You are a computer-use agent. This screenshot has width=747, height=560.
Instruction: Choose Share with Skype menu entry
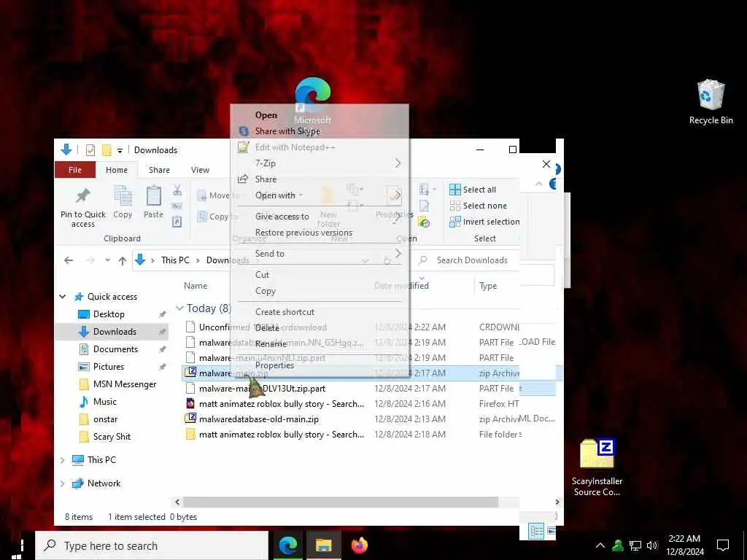coord(320,131)
